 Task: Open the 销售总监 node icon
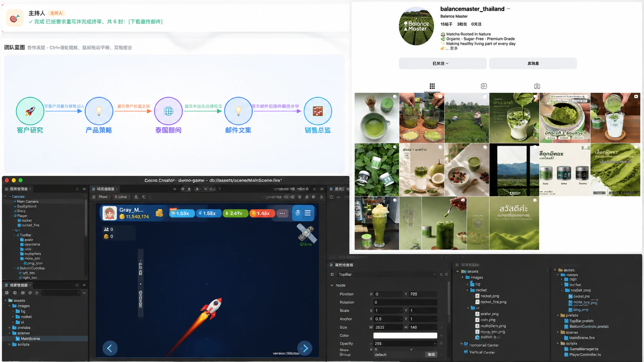(318, 111)
